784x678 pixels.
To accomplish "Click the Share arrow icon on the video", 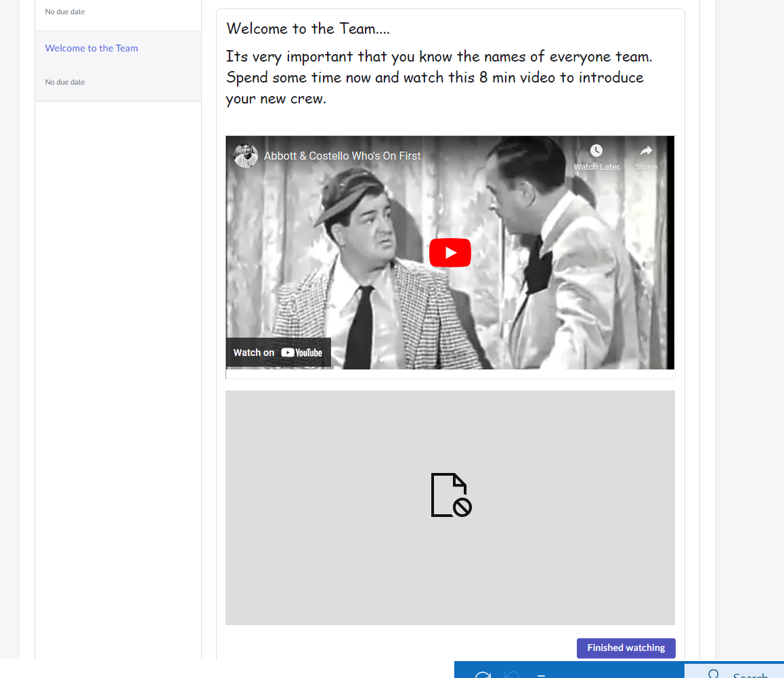I will click(646, 150).
